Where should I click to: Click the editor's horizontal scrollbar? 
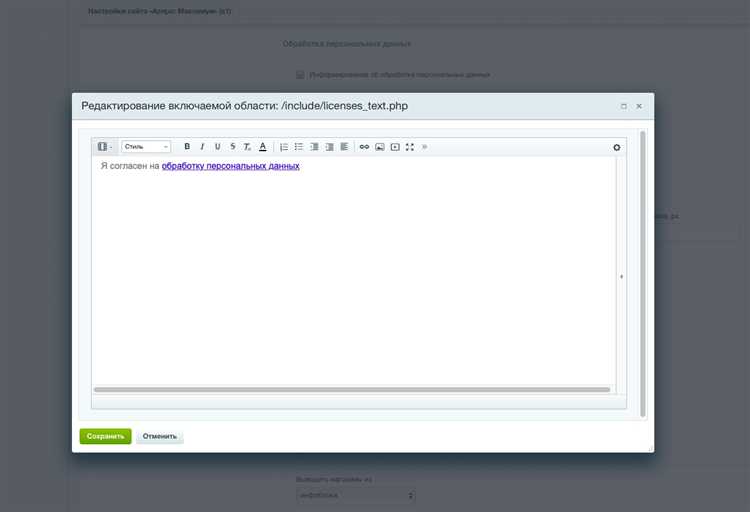click(x=352, y=389)
